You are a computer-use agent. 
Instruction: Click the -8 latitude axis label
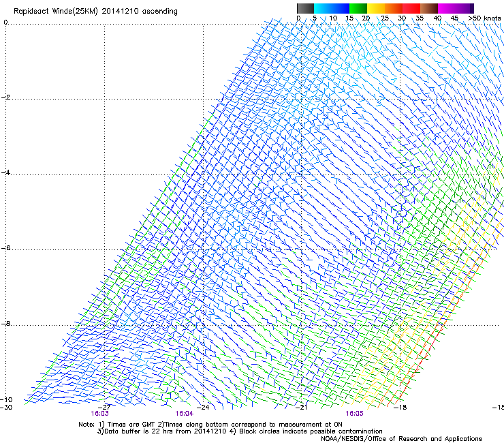coord(5,323)
